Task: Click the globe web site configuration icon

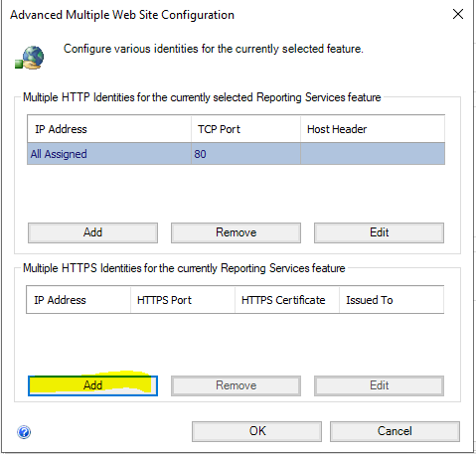Action: (30, 58)
